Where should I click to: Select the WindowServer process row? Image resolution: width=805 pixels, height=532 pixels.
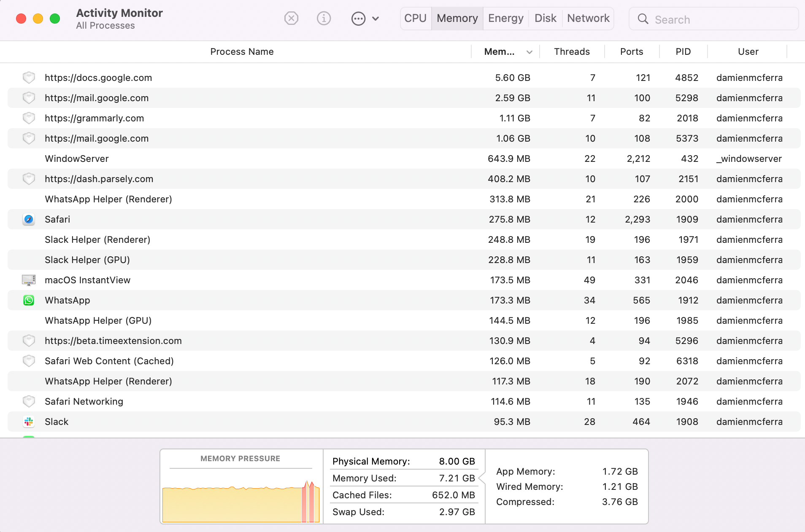click(404, 159)
